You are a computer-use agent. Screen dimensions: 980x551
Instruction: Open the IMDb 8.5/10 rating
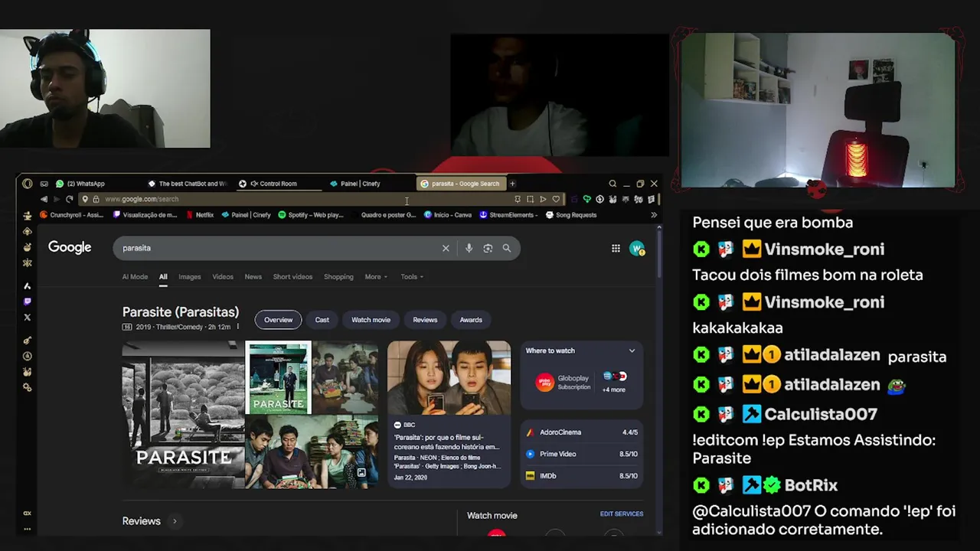(x=582, y=476)
